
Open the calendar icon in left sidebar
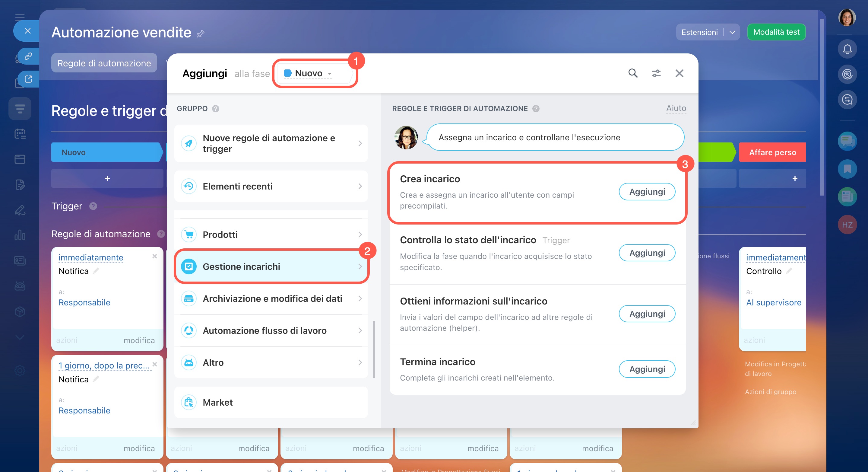[20, 134]
